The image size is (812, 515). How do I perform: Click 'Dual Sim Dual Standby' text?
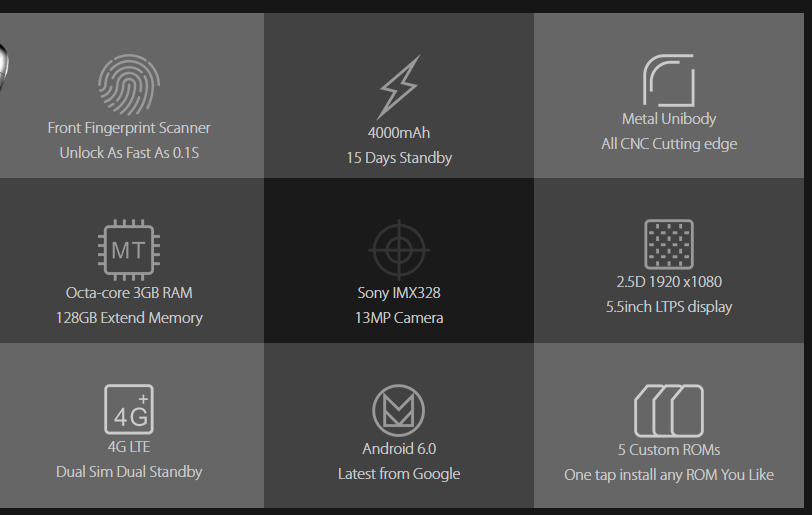point(129,471)
